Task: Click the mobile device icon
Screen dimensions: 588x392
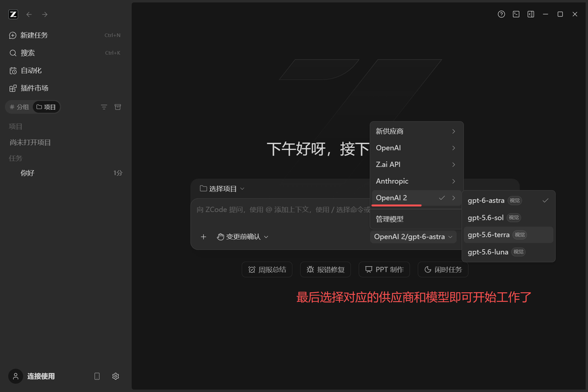Action: coord(96,377)
